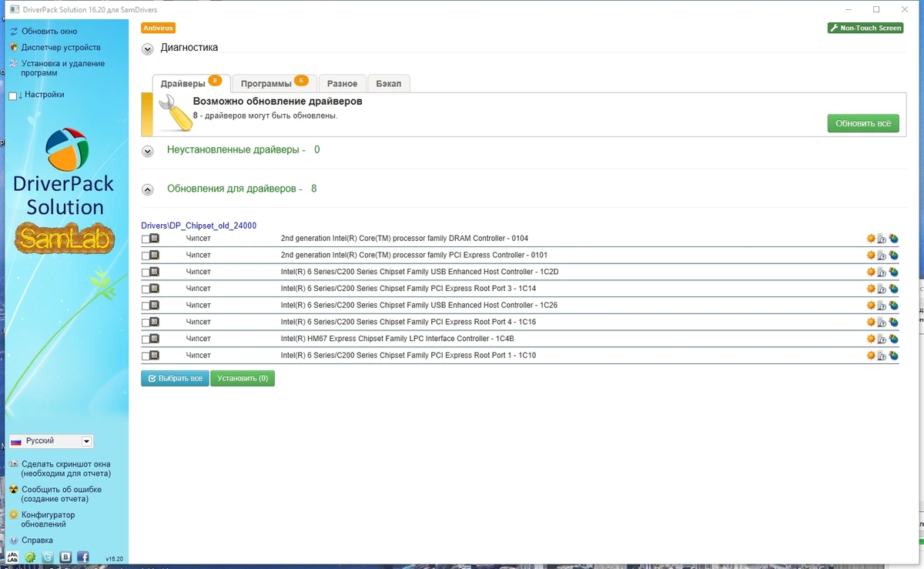Click globe icon in USB Enhanced Host Controller 1C2D row
This screenshot has width=924, height=569.
click(893, 272)
